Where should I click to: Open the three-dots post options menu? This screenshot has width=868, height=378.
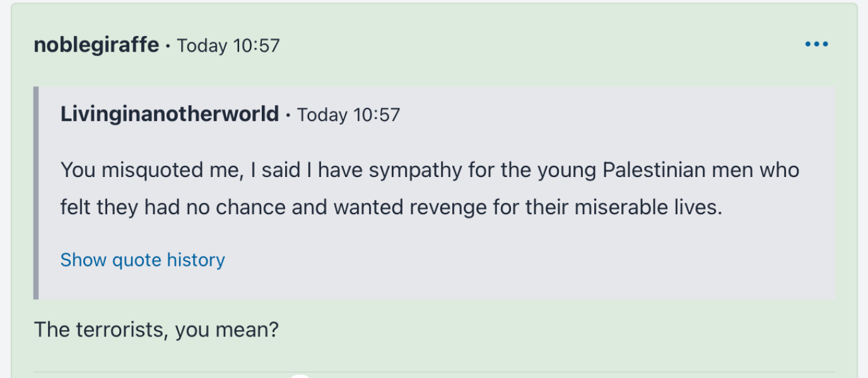816,45
